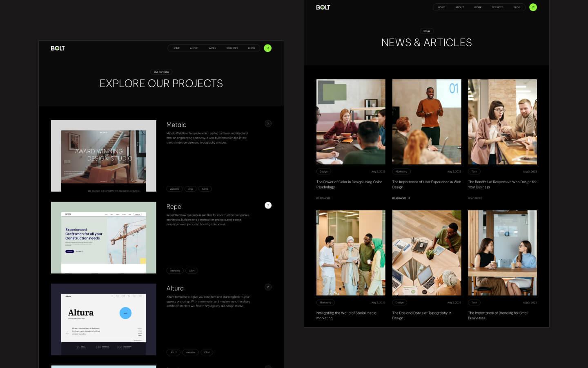Screen dimensions: 588x368
Task: Open the SERVICES menu on the News page
Action: (x=497, y=7)
